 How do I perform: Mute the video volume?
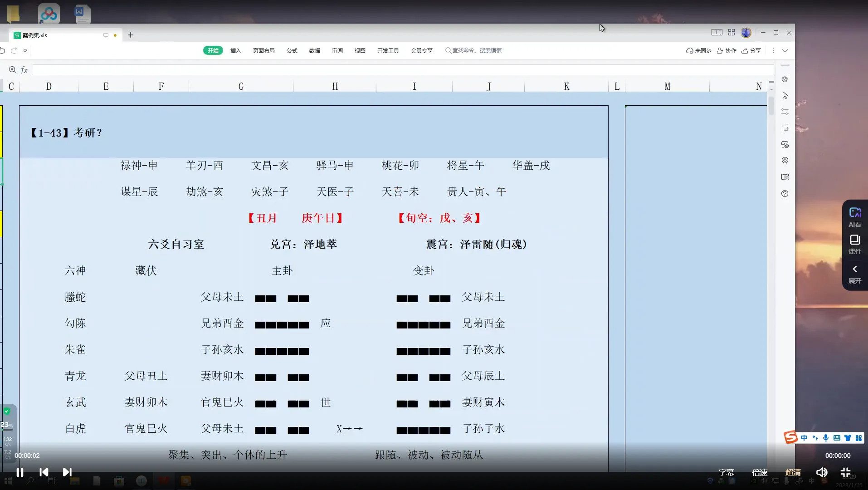coord(822,472)
